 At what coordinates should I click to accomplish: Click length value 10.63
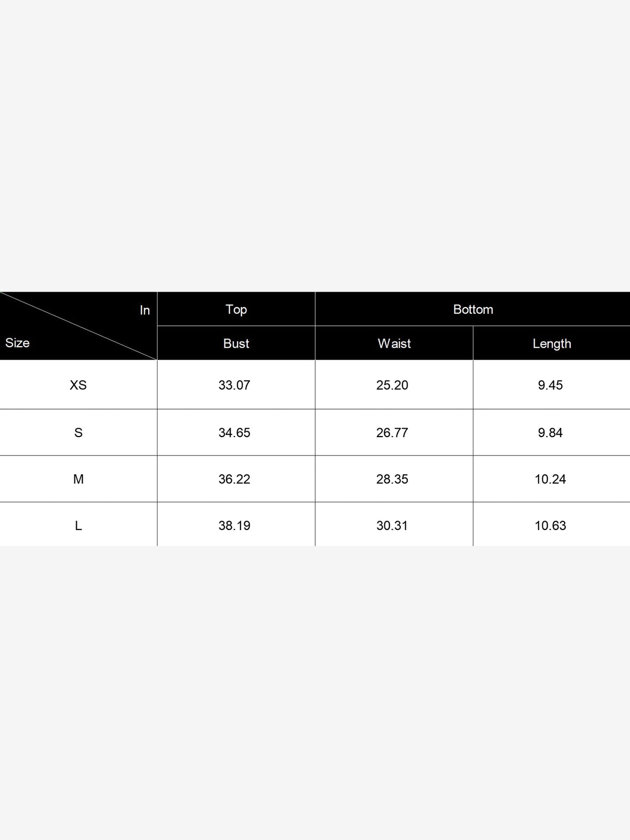click(x=550, y=526)
